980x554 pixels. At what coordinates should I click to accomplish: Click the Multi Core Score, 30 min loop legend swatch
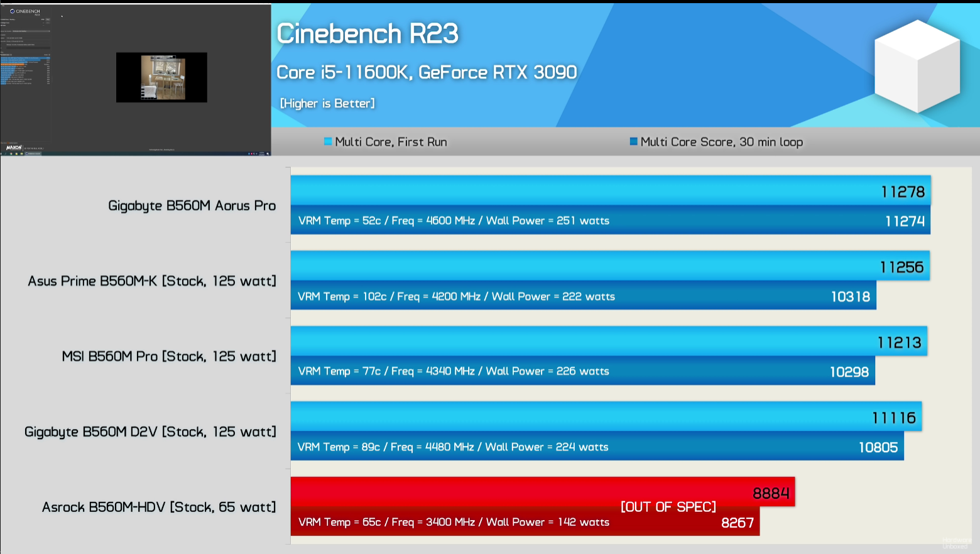click(633, 141)
